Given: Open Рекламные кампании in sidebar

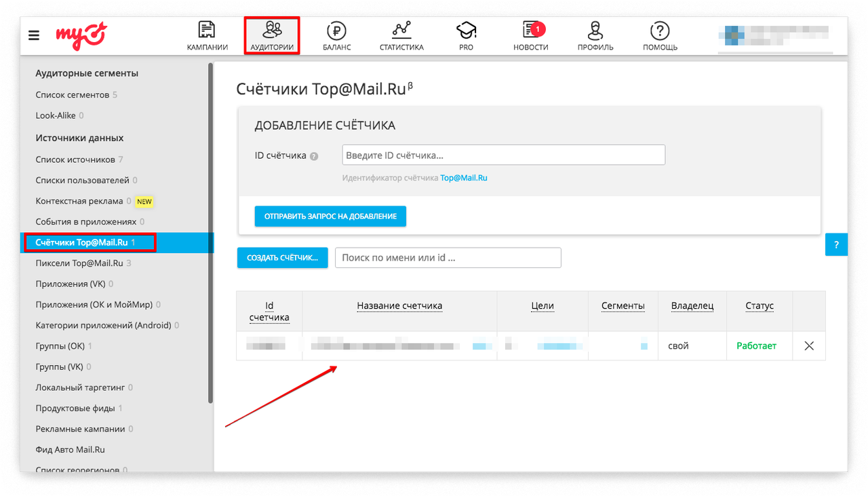Looking at the screenshot, I should coord(84,429).
